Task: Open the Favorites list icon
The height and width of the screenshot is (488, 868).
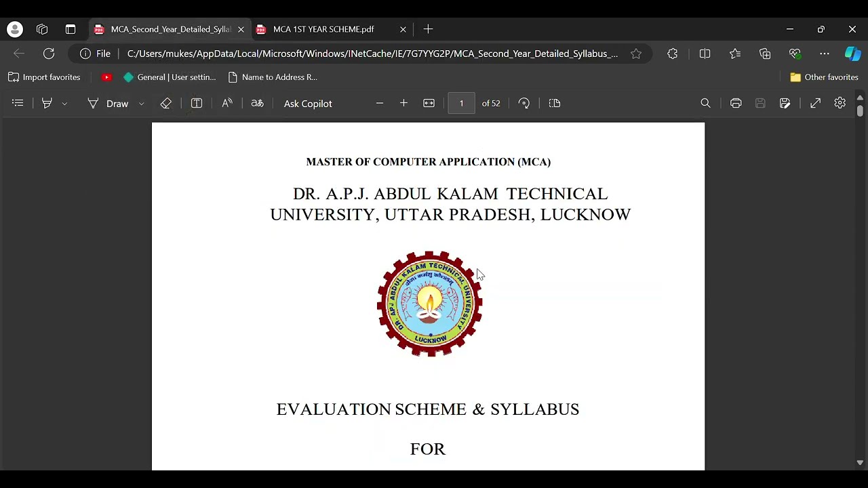Action: coord(735,54)
